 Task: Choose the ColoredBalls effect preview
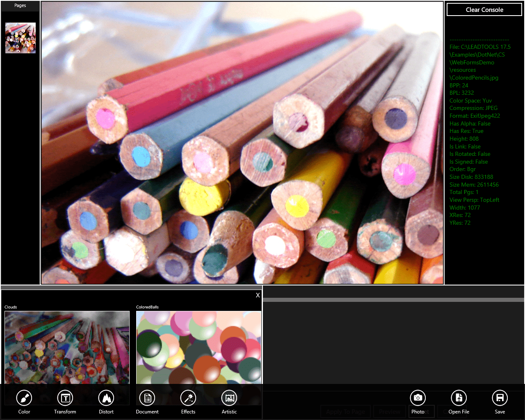pyautogui.click(x=199, y=347)
